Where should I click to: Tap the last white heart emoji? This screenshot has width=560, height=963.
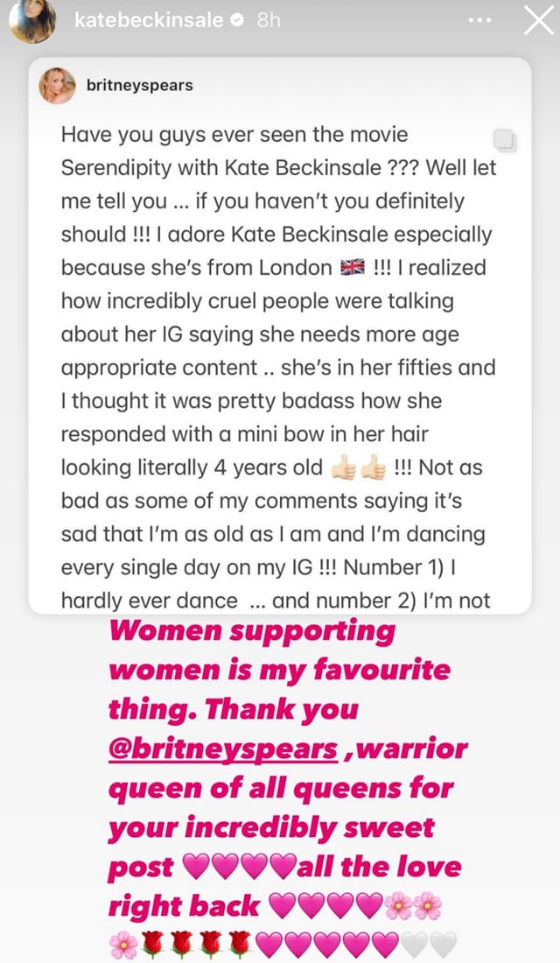click(444, 945)
